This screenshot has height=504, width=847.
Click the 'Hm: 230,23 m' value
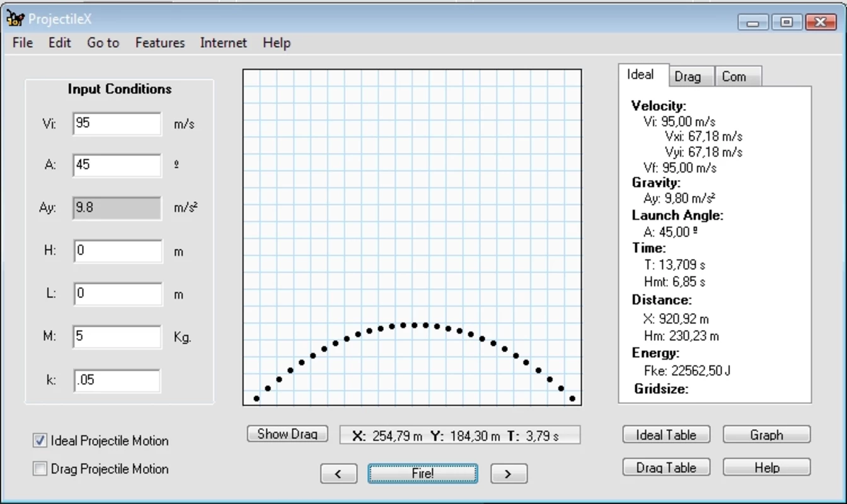(681, 336)
